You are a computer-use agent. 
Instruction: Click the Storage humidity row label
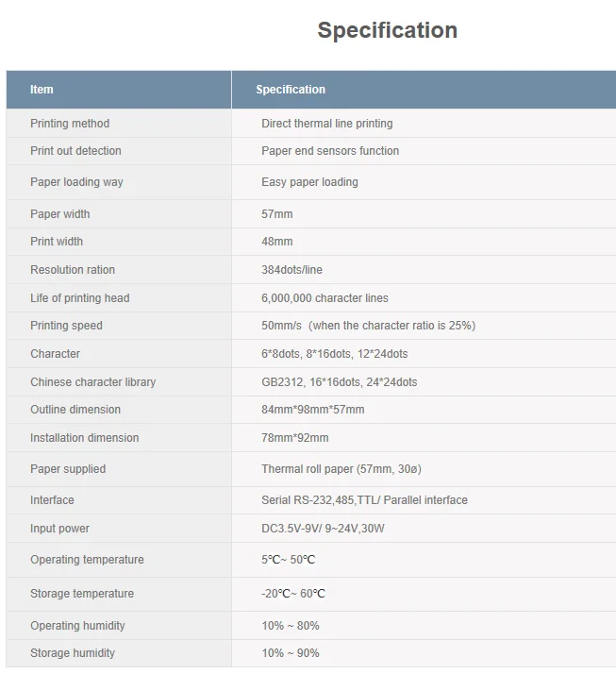tap(73, 653)
